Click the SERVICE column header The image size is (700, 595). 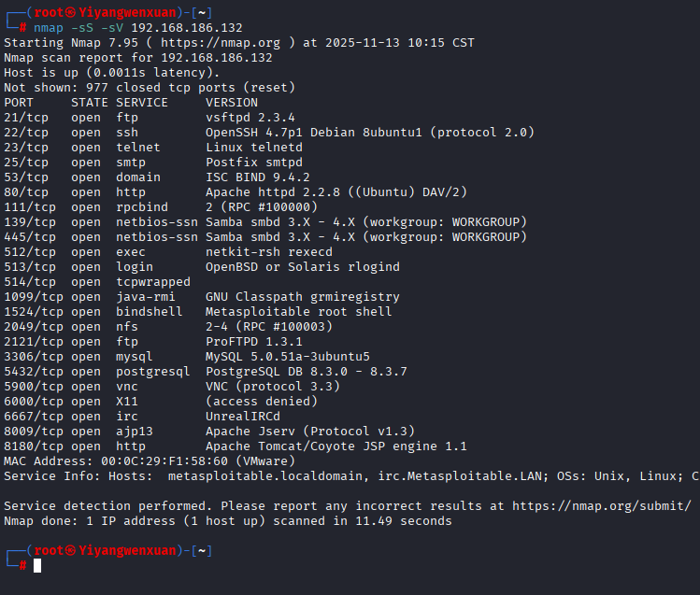tap(142, 103)
